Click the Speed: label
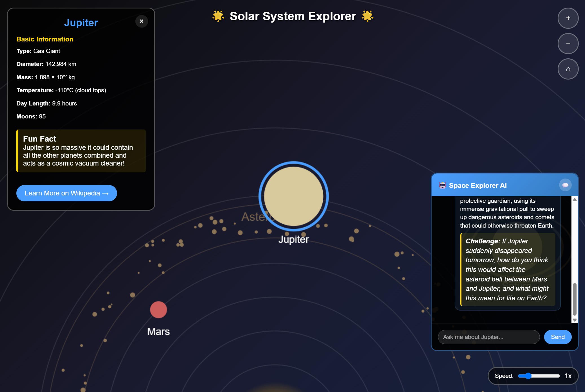The width and height of the screenshot is (585, 392). (504, 376)
